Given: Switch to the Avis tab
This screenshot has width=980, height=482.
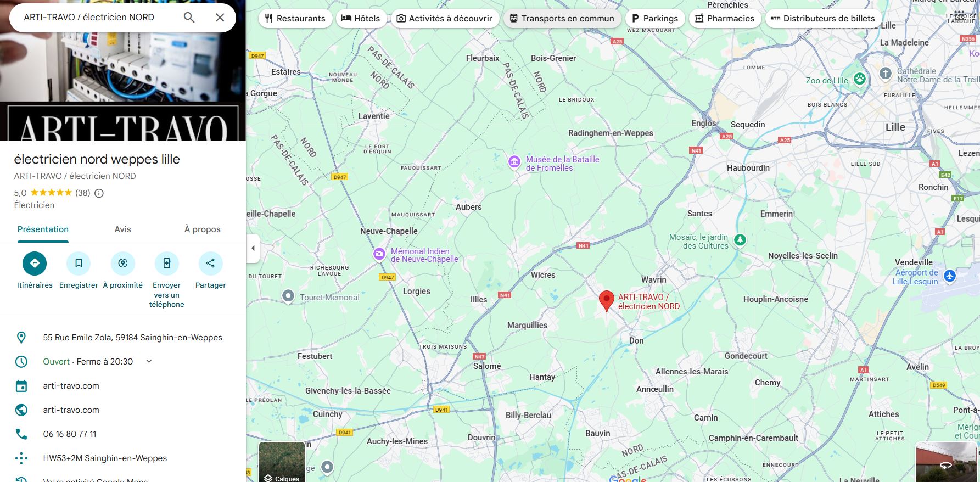Looking at the screenshot, I should coord(123,229).
